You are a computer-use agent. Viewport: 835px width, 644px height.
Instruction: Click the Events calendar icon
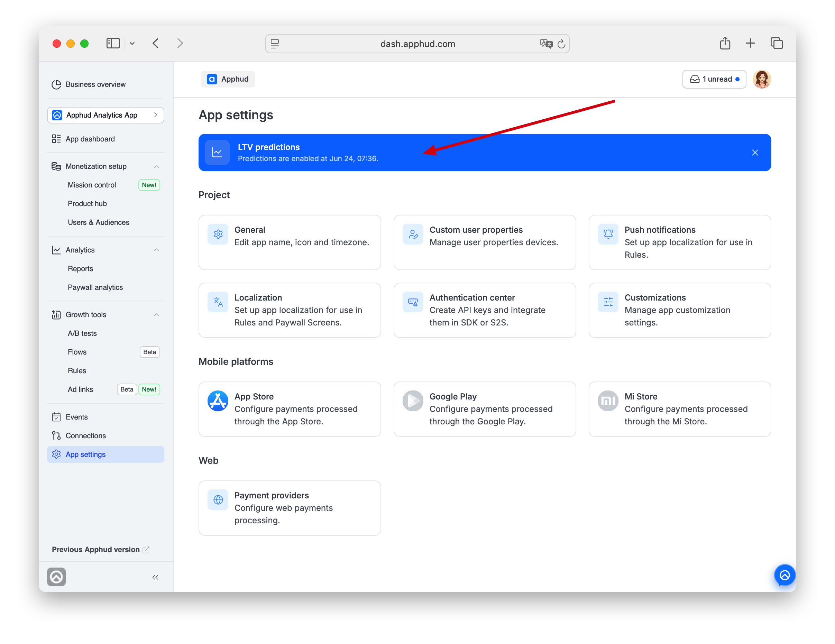[56, 417]
